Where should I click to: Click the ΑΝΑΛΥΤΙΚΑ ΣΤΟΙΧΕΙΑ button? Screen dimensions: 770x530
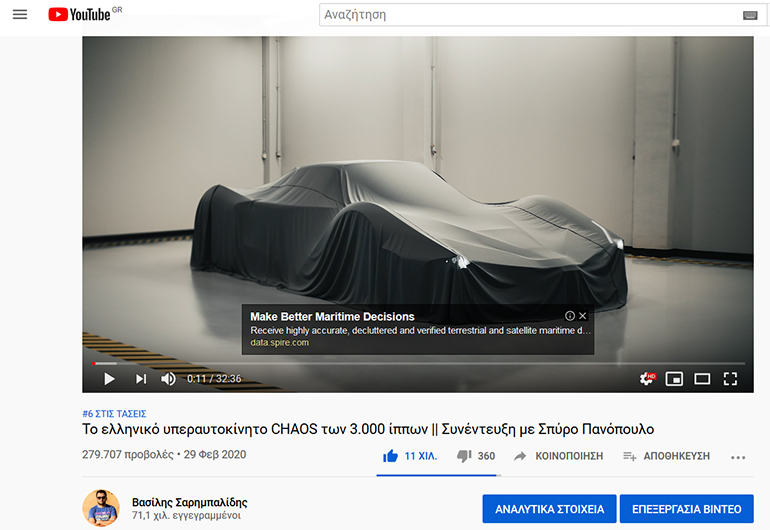click(547, 509)
